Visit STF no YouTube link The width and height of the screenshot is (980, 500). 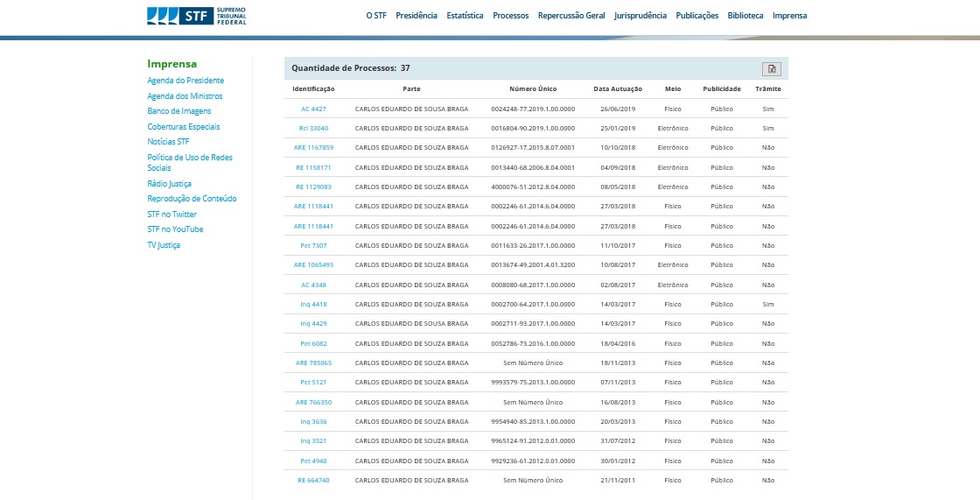pos(175,229)
